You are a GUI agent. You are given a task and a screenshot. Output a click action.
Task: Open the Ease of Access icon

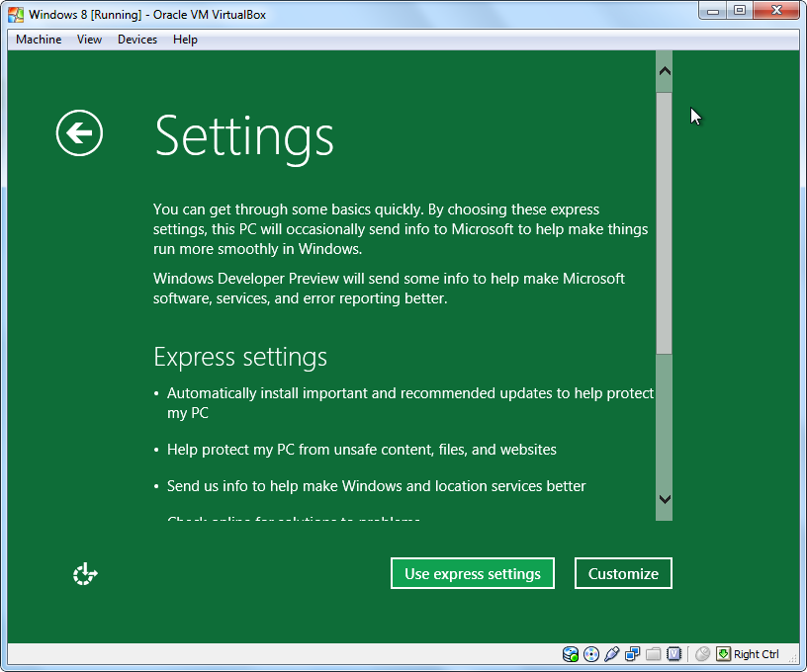point(85,574)
